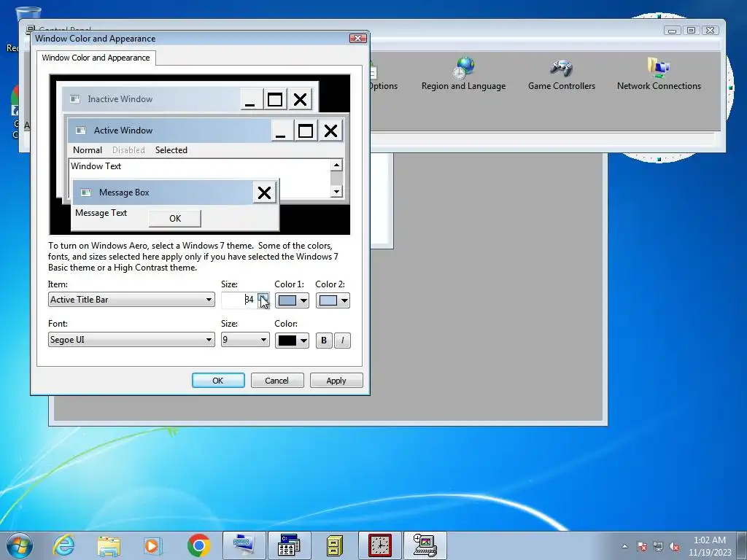This screenshot has width=747, height=560.
Task: Show hidden tray icons arrow
Action: (624, 546)
